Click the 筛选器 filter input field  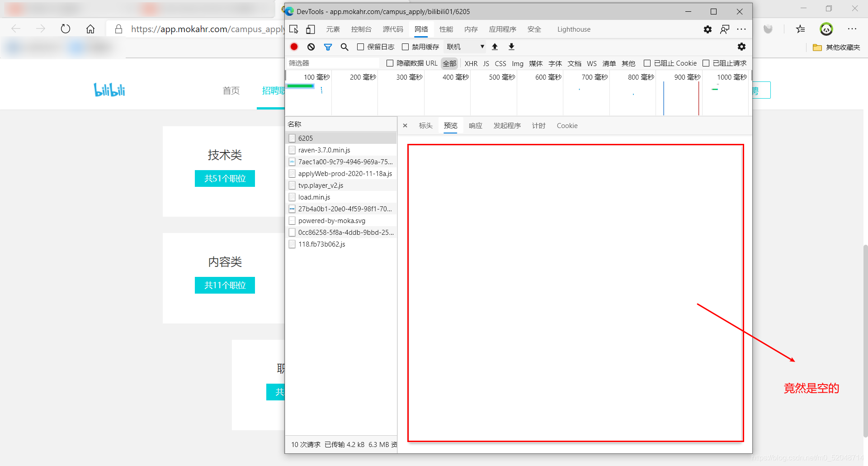(x=333, y=63)
